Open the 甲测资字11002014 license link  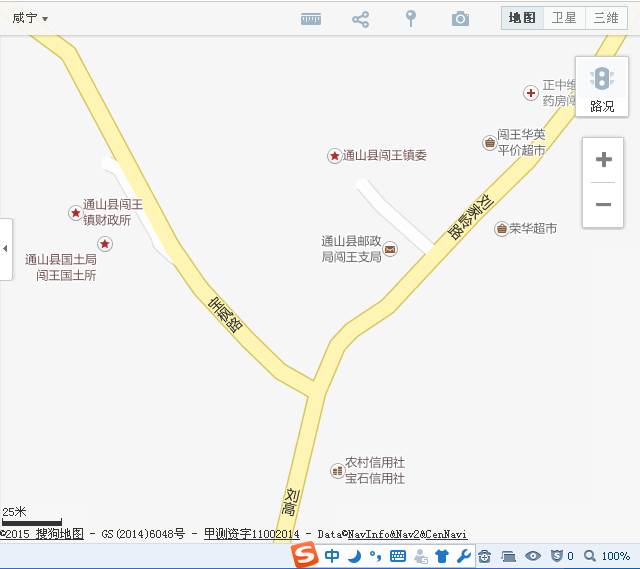click(252, 534)
